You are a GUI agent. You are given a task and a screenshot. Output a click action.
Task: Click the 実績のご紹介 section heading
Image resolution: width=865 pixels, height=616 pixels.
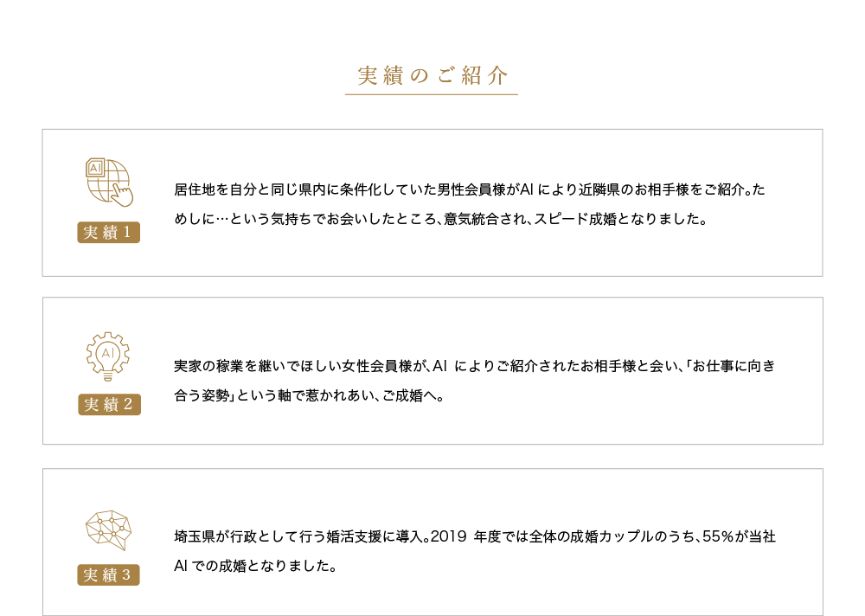coord(432,75)
